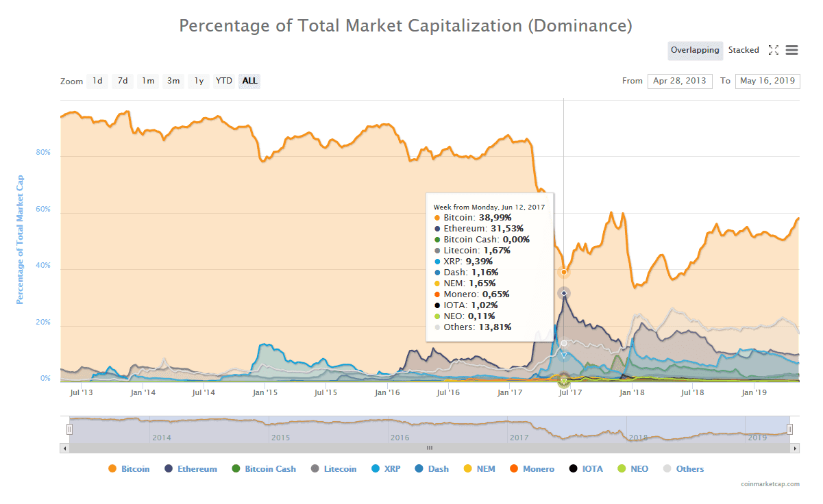The width and height of the screenshot is (823, 504).
Task: Click the navigator right scroll arrow
Action: 796,448
